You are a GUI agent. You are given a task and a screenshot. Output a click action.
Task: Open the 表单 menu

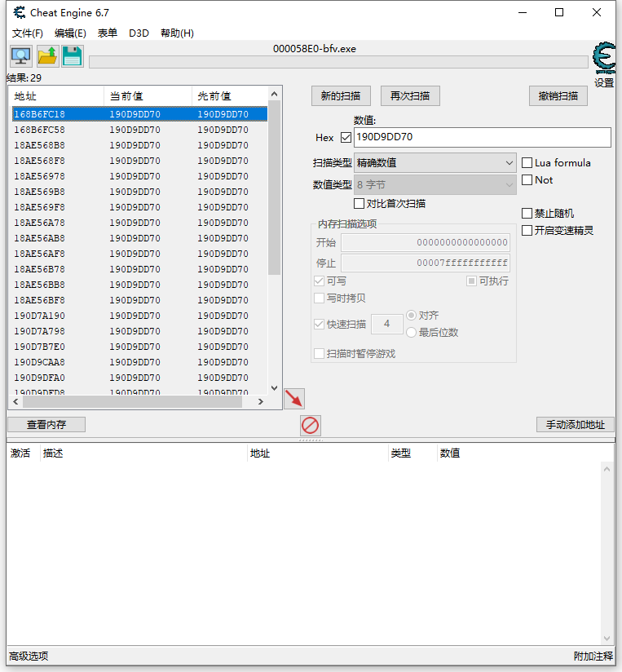pos(107,33)
